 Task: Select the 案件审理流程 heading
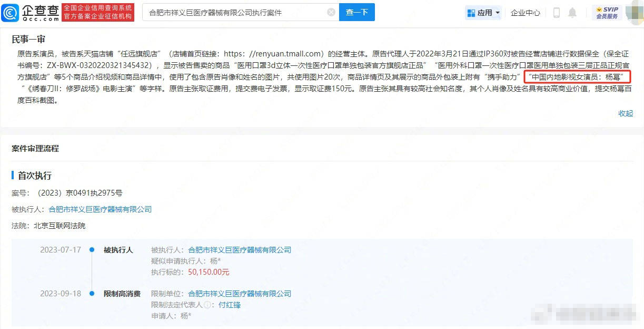[x=35, y=149]
